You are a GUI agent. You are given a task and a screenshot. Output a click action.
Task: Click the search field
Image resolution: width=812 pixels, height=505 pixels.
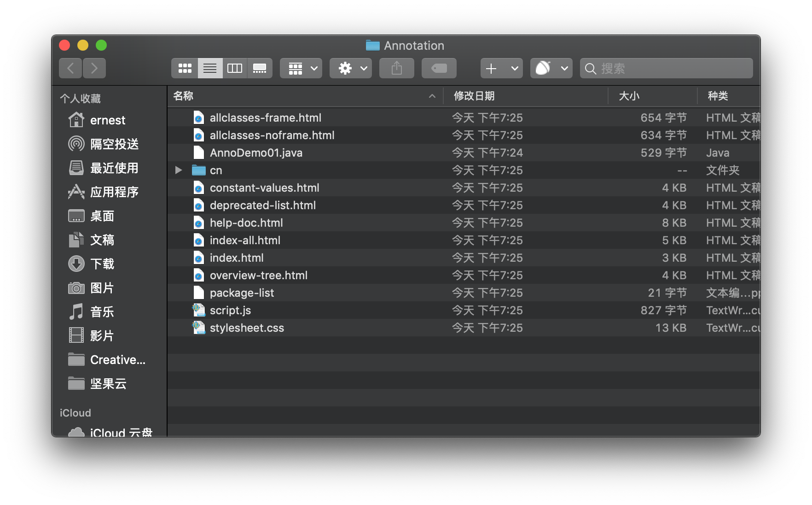[x=667, y=68]
